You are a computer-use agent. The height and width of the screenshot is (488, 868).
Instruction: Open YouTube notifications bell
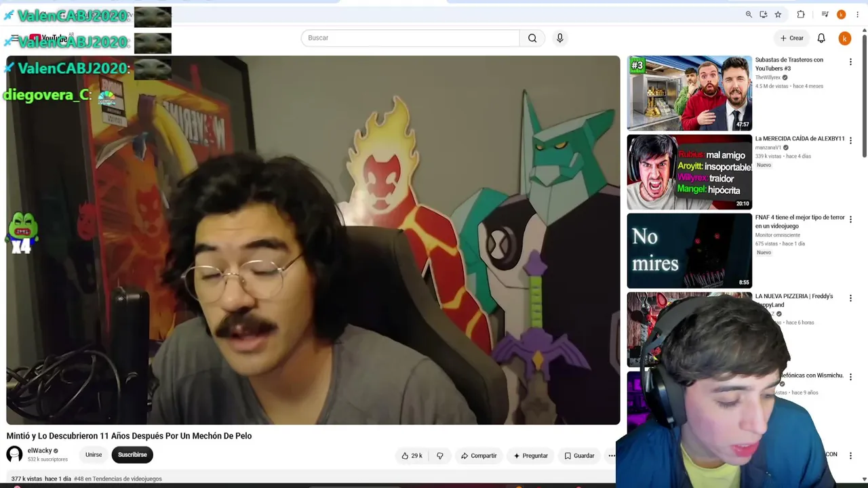point(821,39)
